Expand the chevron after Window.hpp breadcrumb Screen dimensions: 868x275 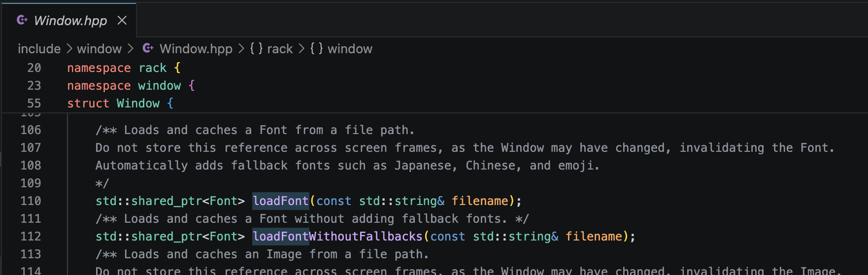coord(241,49)
